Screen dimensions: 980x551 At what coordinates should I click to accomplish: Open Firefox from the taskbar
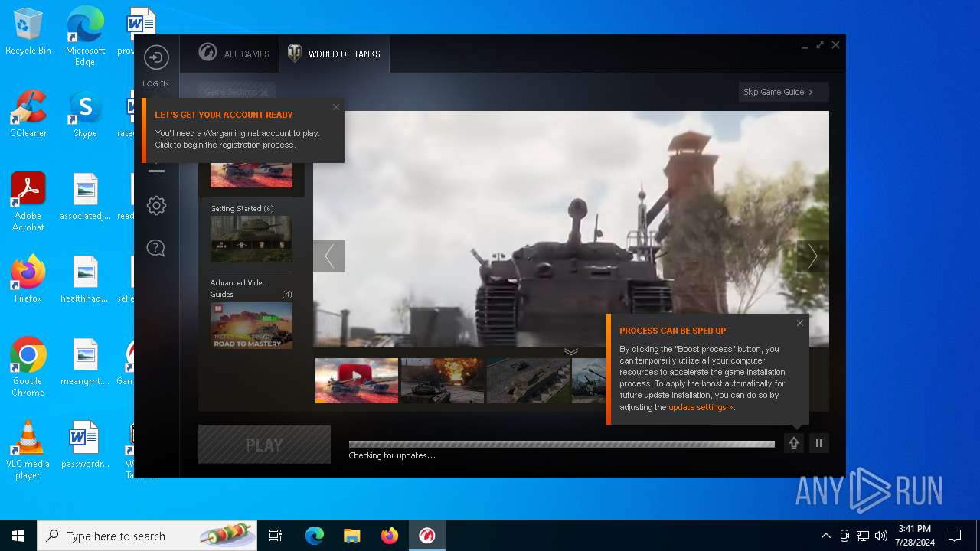(390, 536)
